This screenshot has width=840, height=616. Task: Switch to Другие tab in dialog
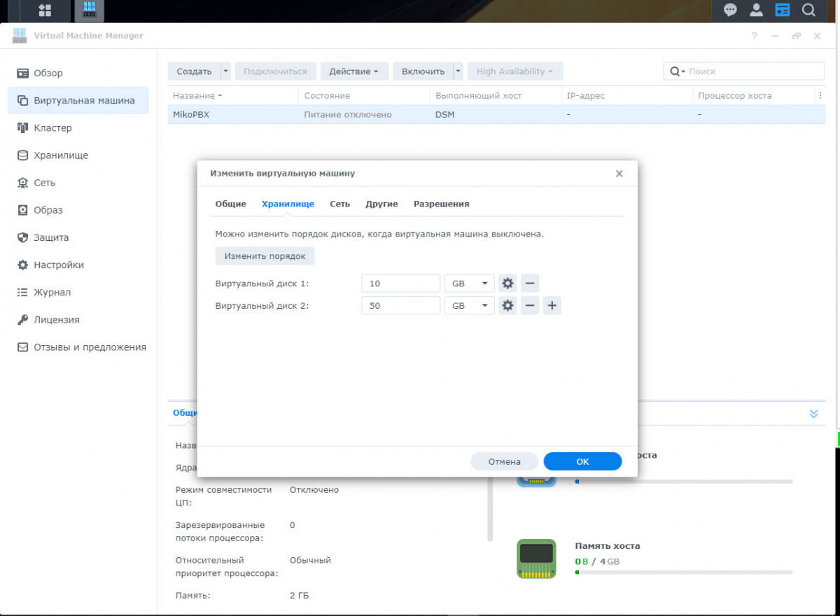[381, 204]
